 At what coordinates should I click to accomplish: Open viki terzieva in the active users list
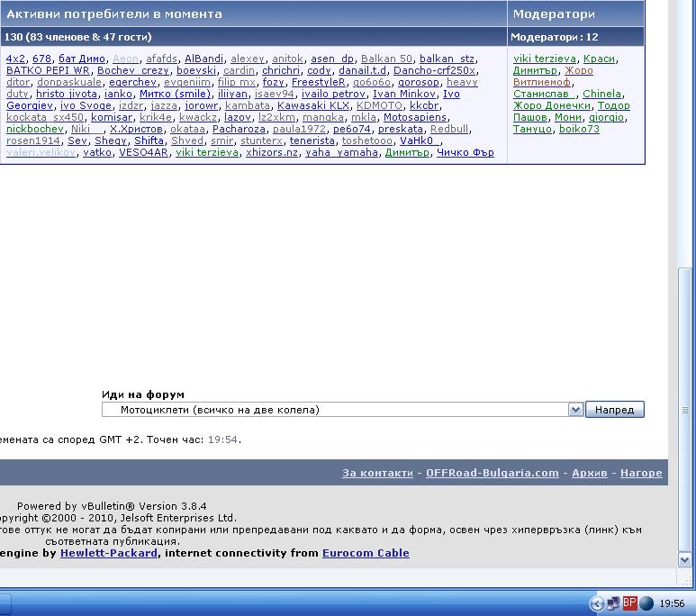click(207, 152)
